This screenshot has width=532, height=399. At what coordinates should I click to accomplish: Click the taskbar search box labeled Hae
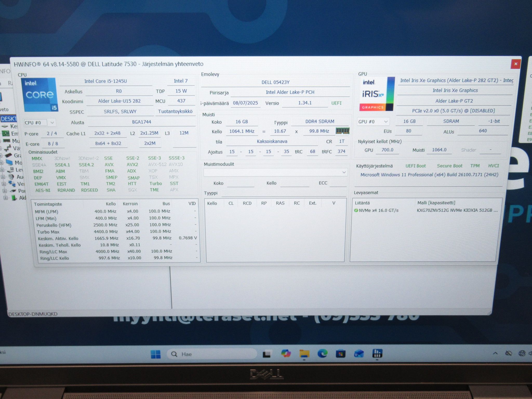[x=211, y=354]
